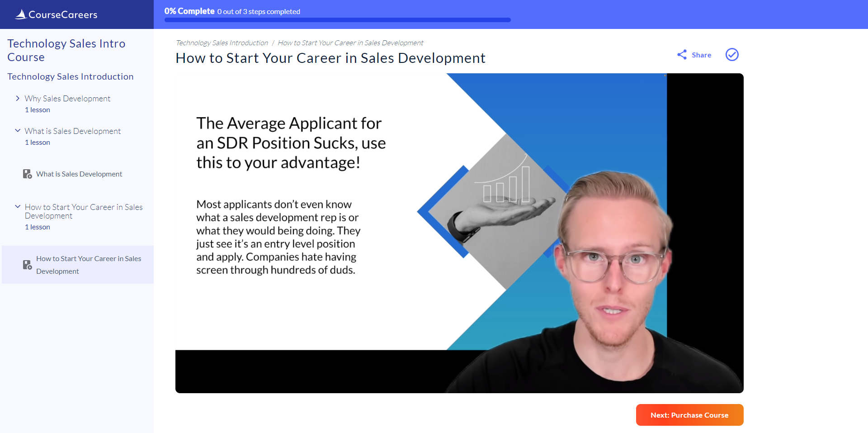The width and height of the screenshot is (868, 433).
Task: Mark the lesson complete using the check icon
Action: 732,54
